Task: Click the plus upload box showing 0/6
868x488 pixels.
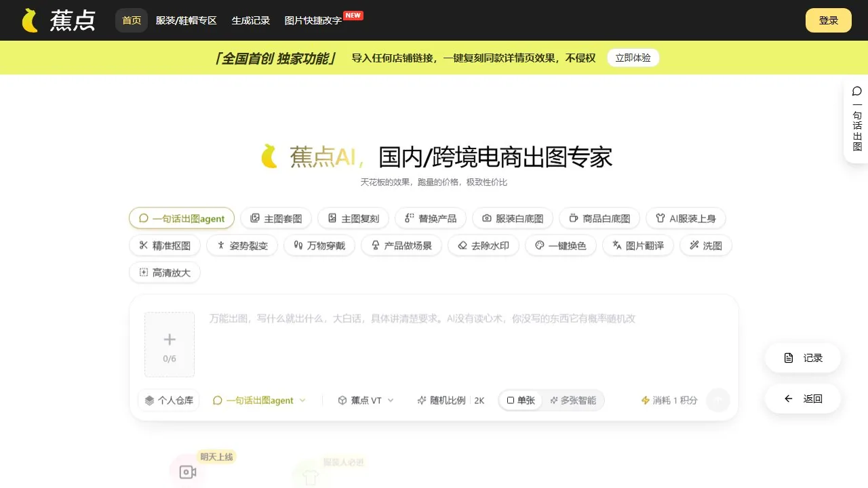Action: pyautogui.click(x=170, y=344)
